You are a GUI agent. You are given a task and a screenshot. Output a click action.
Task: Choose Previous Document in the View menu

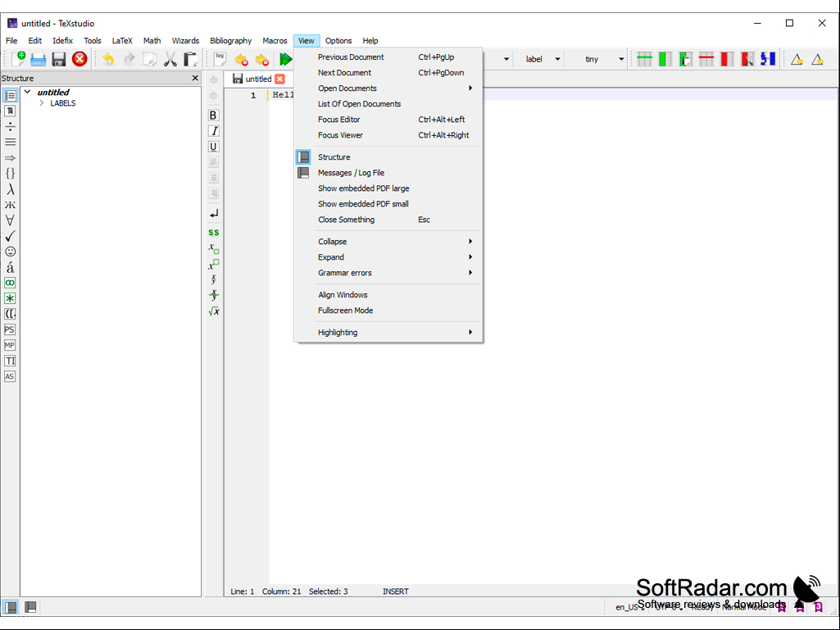(x=388, y=57)
